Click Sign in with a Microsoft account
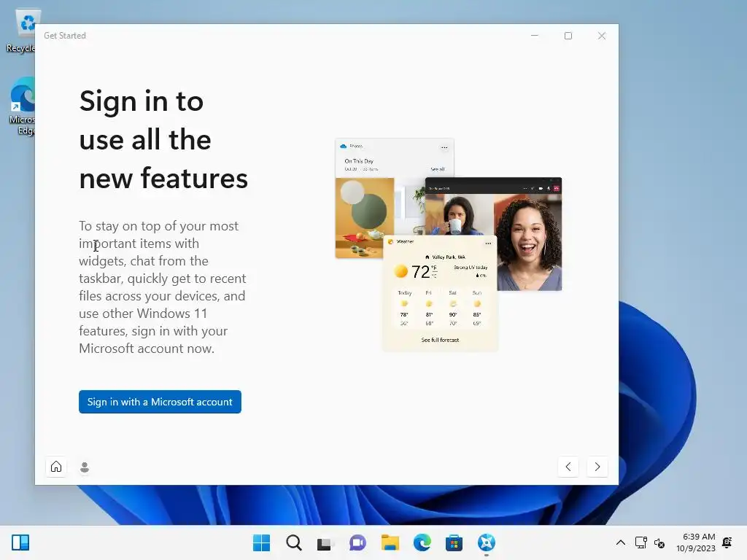 tap(160, 402)
